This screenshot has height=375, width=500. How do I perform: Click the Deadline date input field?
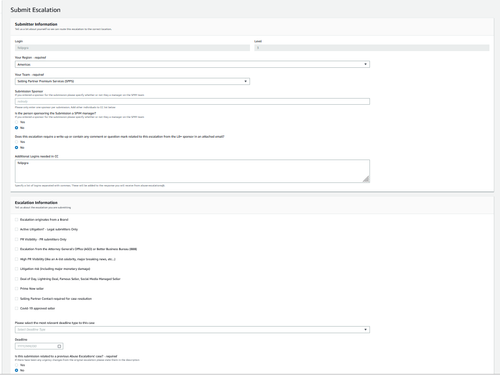pyautogui.click(x=39, y=346)
